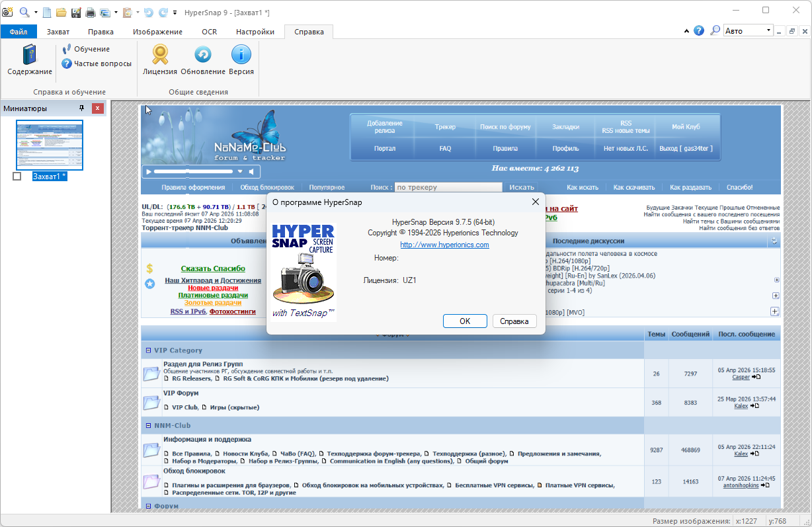Save the capture with the floppy disk icon

pyautogui.click(x=76, y=12)
